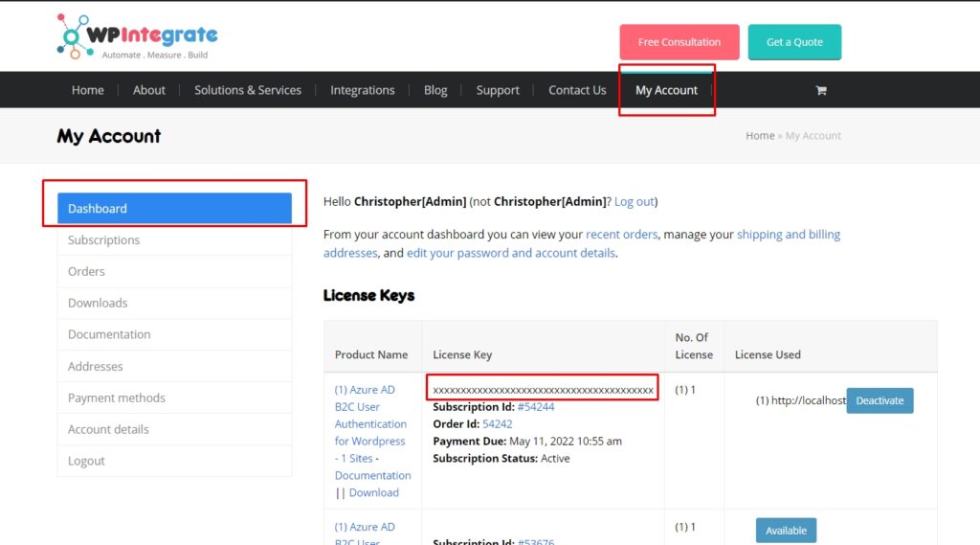Open Addresses in account sidebar
Viewport: 980px width, 545px height.
174,366
